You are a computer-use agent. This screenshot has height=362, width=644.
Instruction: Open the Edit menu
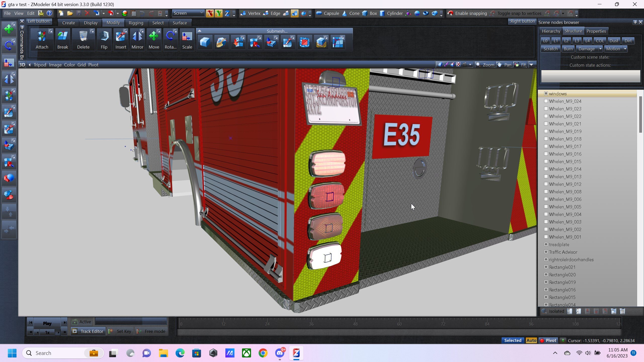pyautogui.click(x=31, y=13)
